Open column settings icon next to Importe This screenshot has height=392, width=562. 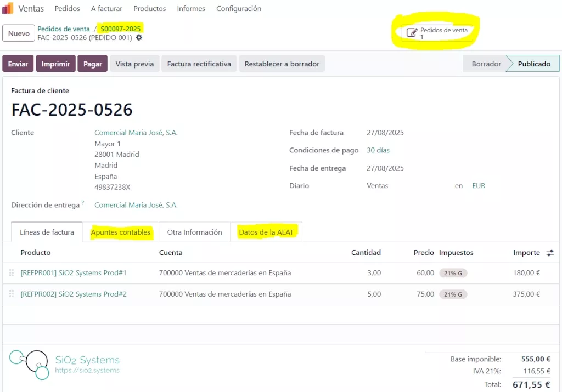click(x=550, y=253)
